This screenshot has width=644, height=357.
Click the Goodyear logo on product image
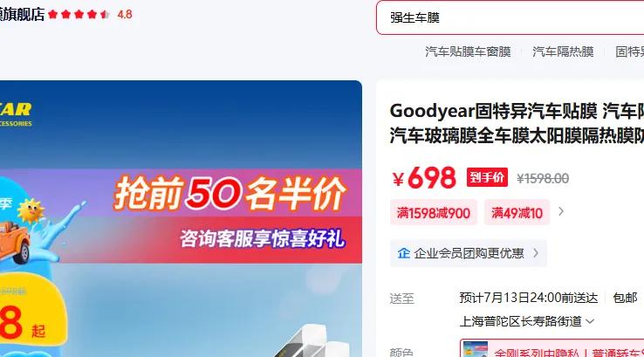click(16, 113)
